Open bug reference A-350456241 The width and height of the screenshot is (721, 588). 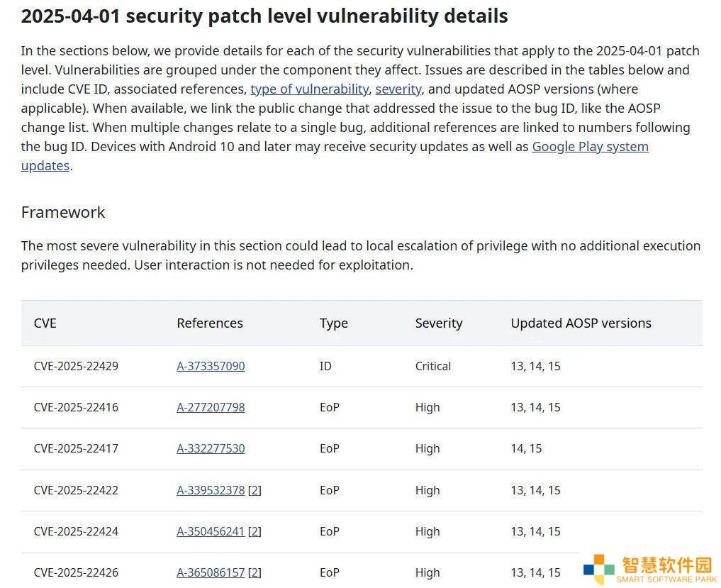tap(211, 532)
